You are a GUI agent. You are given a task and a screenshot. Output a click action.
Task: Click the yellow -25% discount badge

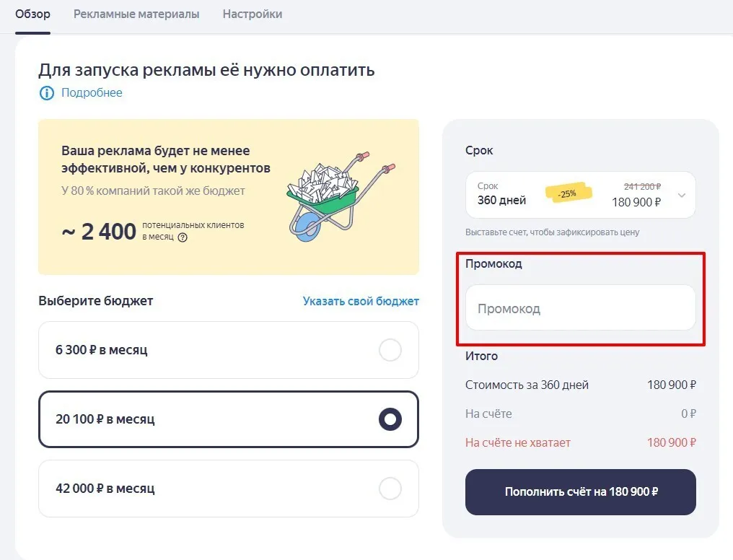[x=568, y=193]
